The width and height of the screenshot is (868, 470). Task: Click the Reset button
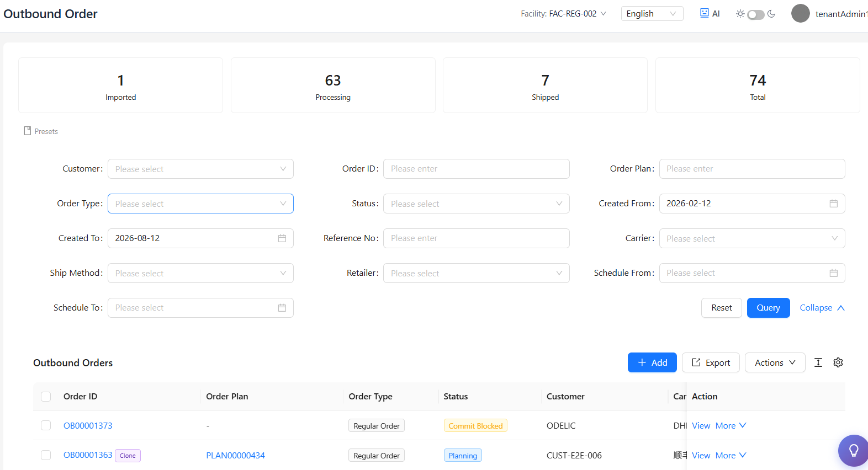(x=722, y=308)
